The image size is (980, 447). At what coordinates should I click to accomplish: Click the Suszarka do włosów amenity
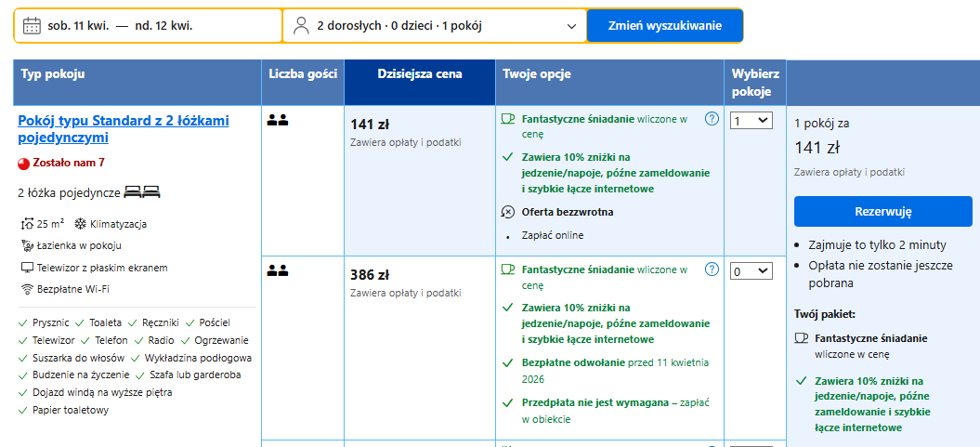tap(78, 358)
